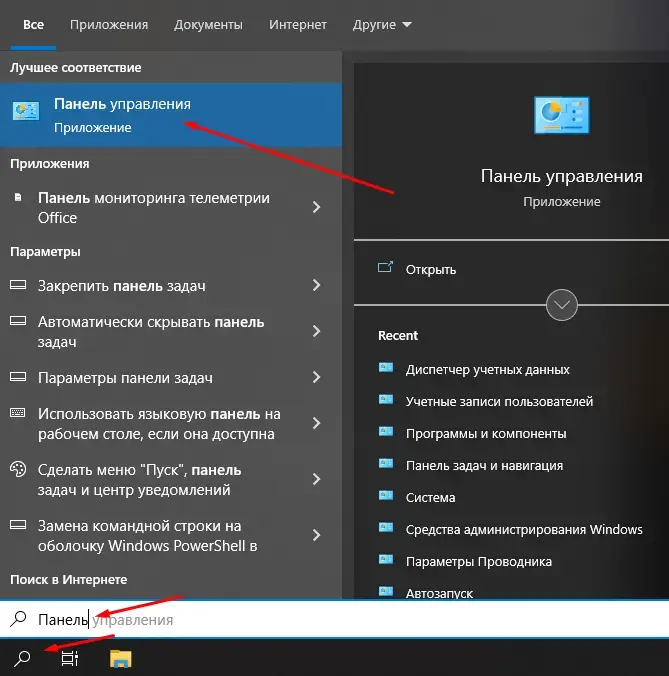Click the icon beside Параметры Проводника
Image resolution: width=669 pixels, height=676 pixels.
tap(386, 559)
